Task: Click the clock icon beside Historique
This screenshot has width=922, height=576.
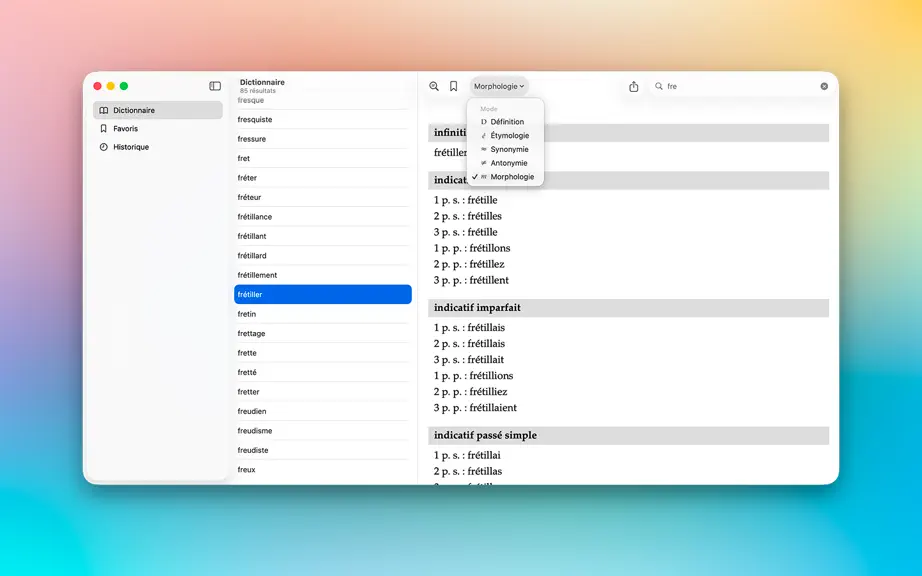Action: point(103,147)
